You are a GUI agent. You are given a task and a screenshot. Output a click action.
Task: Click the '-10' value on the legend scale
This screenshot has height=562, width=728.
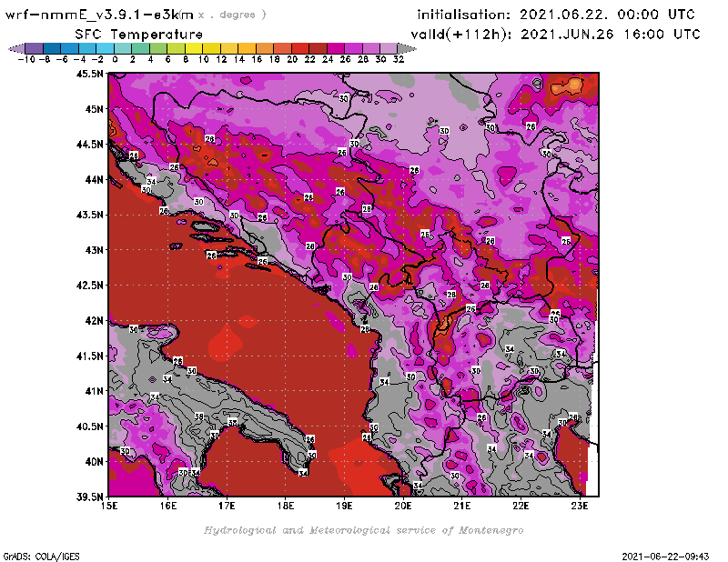pyautogui.click(x=26, y=59)
